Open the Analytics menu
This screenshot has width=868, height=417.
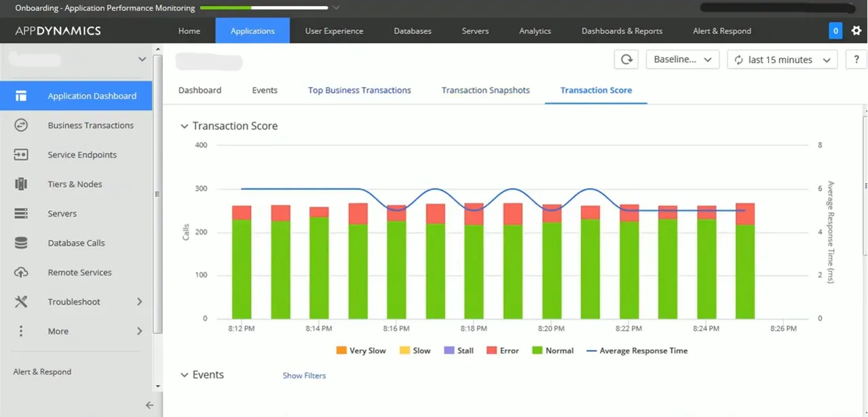click(x=535, y=31)
